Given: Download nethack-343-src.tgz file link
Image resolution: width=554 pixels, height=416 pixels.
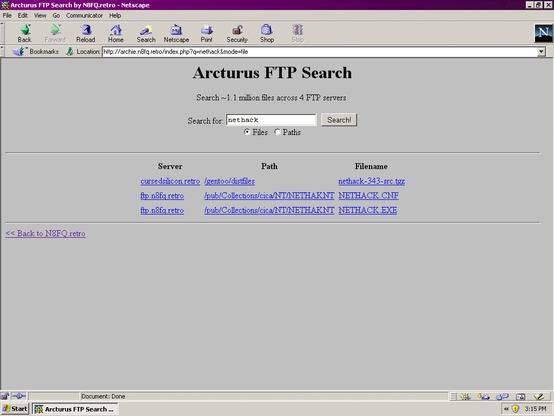Looking at the screenshot, I should [372, 181].
